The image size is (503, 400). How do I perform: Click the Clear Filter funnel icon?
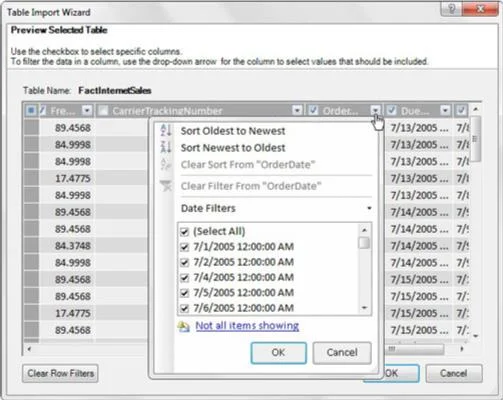coord(166,186)
